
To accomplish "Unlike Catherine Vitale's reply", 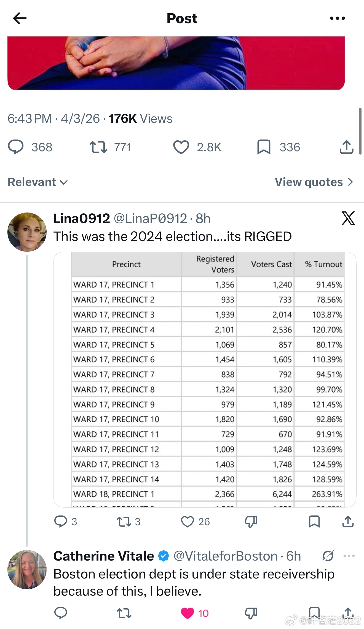I will (x=188, y=613).
